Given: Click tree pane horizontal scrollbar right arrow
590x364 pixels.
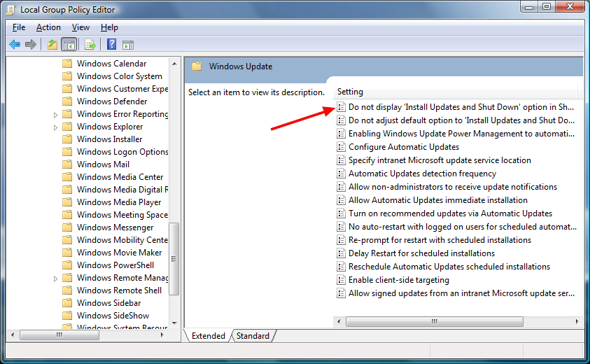Looking at the screenshot, I should point(162,335).
